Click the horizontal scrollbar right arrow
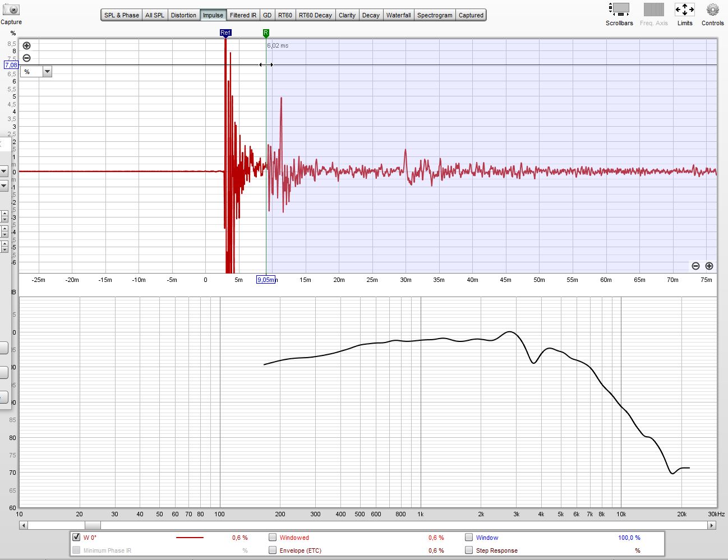728x560 pixels. pos(712,525)
